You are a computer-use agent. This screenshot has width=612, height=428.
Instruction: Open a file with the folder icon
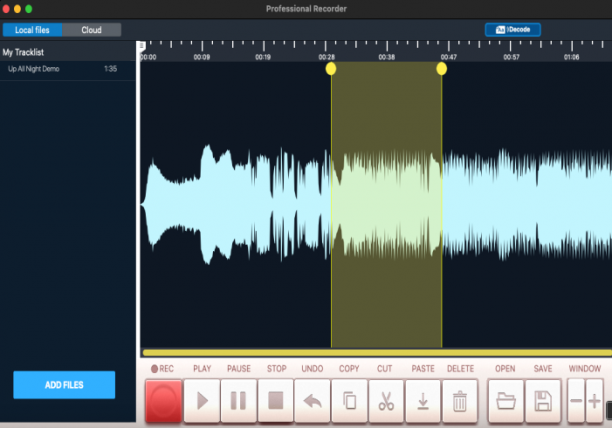click(x=506, y=401)
